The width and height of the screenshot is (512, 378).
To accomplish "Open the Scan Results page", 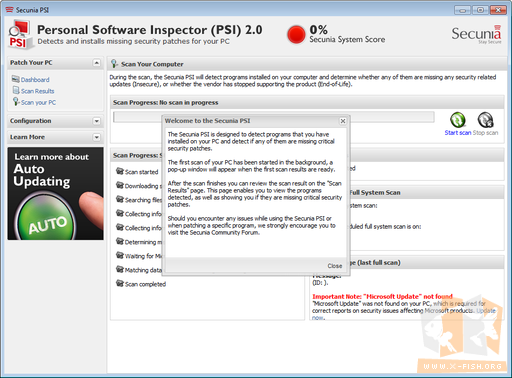I will pyautogui.click(x=38, y=91).
